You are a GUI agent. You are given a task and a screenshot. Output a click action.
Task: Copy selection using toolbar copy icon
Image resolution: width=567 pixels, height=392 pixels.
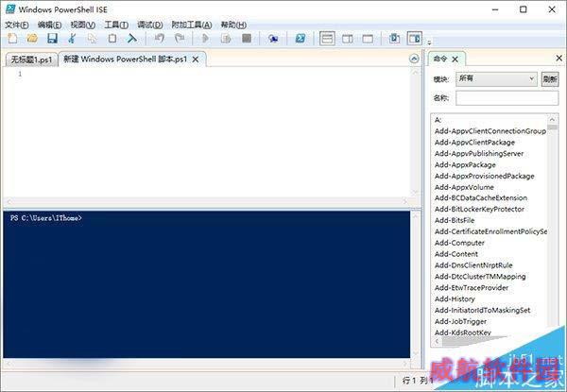[93, 39]
